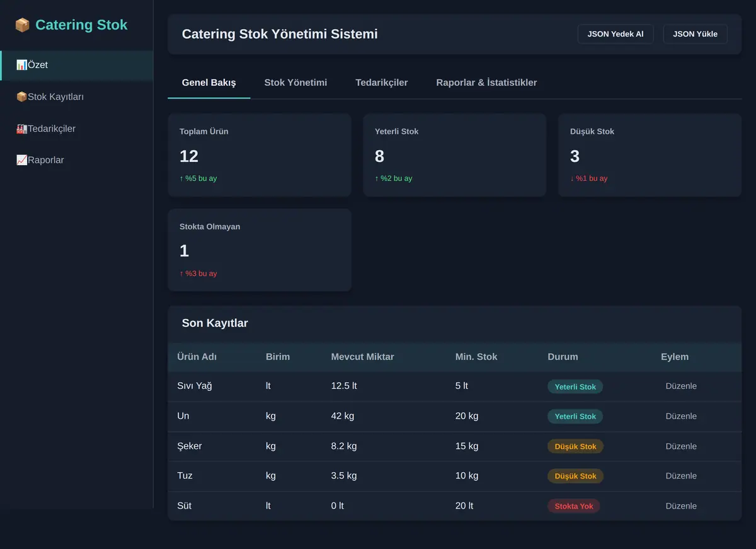Click the factory icon beside Tedarikçiler in sidebar
This screenshot has height=549, width=756.
(21, 129)
